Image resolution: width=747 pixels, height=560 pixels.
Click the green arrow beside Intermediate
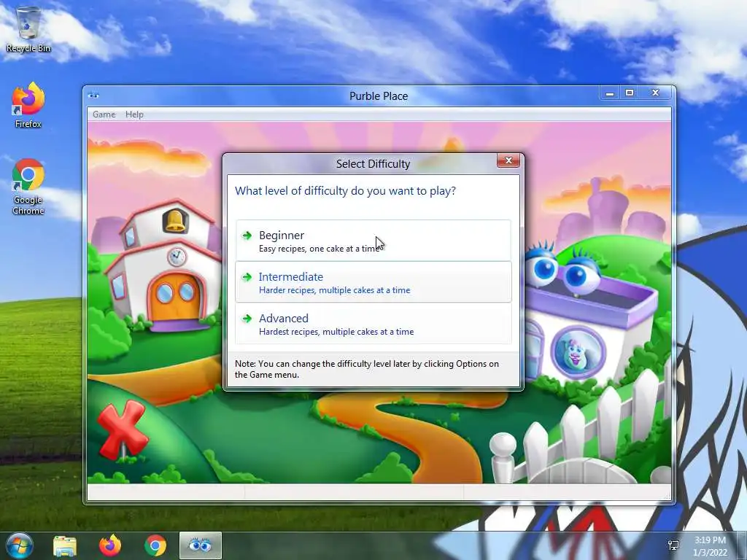tap(247, 276)
